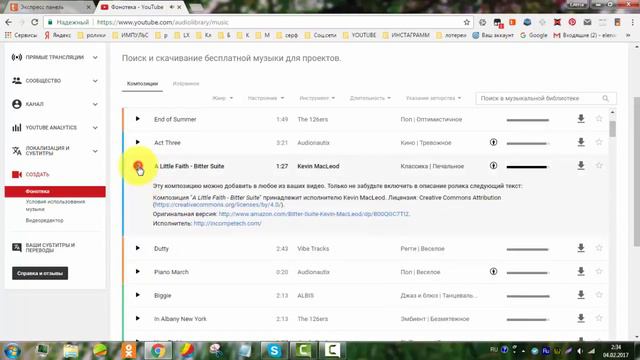This screenshot has width=640, height=360.
Task: Download In Albany New York track
Action: [581, 318]
